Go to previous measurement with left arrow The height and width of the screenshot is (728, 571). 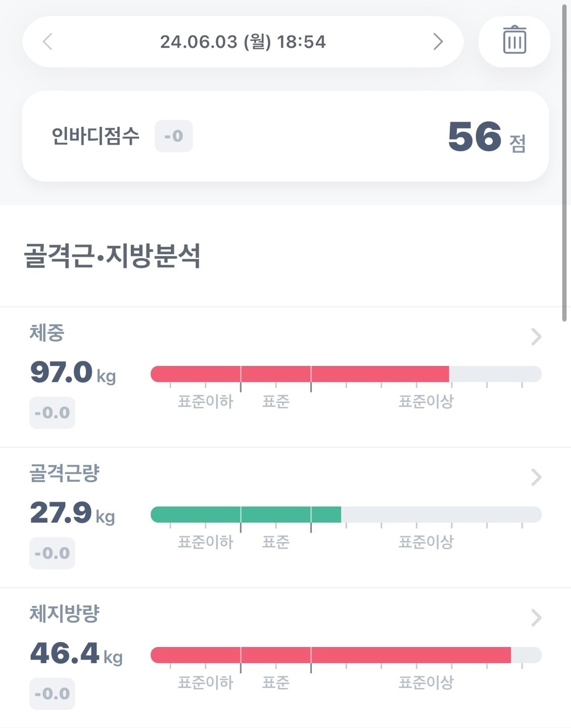(47, 41)
